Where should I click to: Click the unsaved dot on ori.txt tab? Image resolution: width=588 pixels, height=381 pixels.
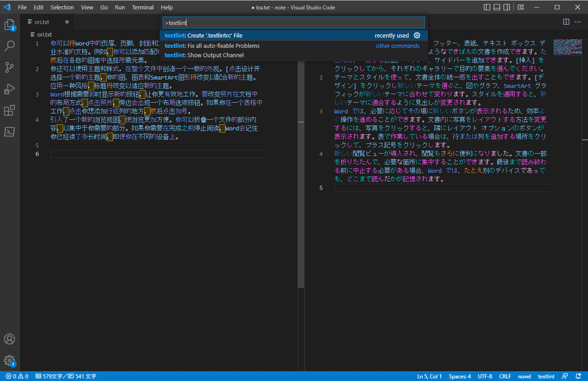click(67, 22)
